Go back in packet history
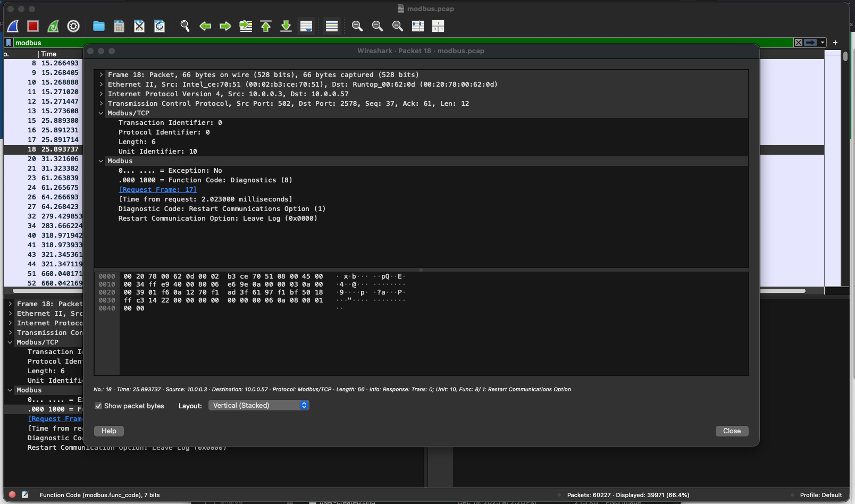Viewport: 855px width, 504px height. coord(205,26)
